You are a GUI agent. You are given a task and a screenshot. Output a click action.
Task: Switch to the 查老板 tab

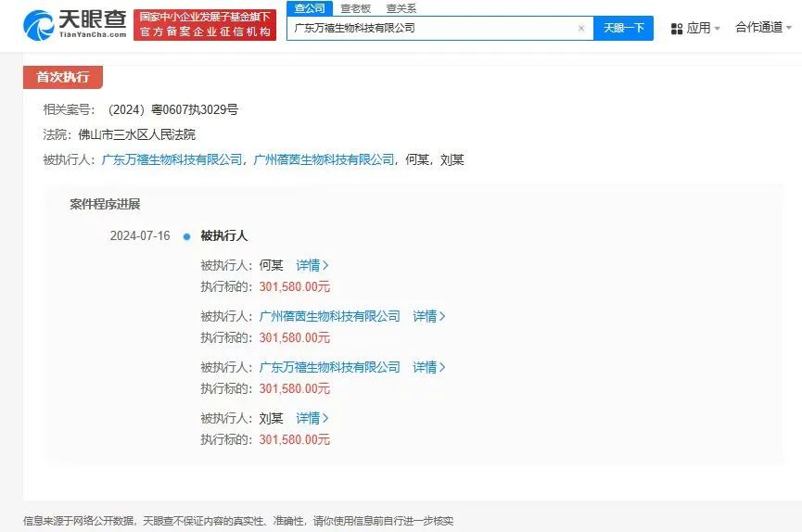pos(355,8)
